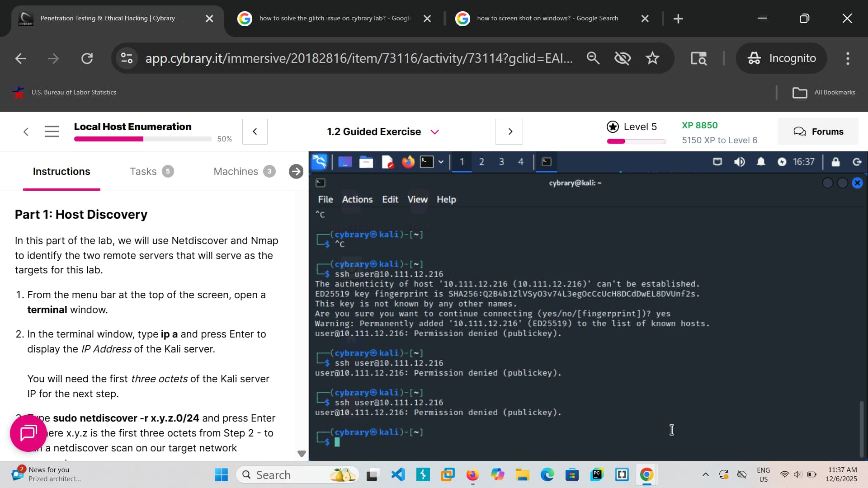Go to next exercise arrow button

point(509,131)
